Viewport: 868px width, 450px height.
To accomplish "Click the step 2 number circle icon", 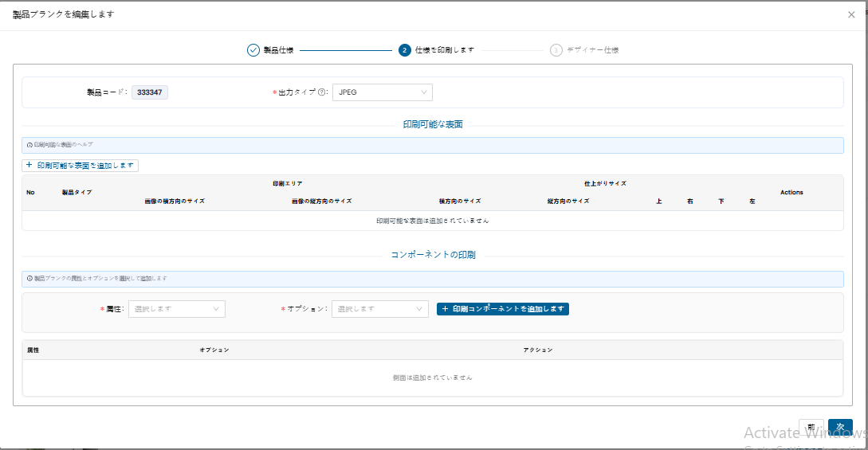I will coord(405,50).
